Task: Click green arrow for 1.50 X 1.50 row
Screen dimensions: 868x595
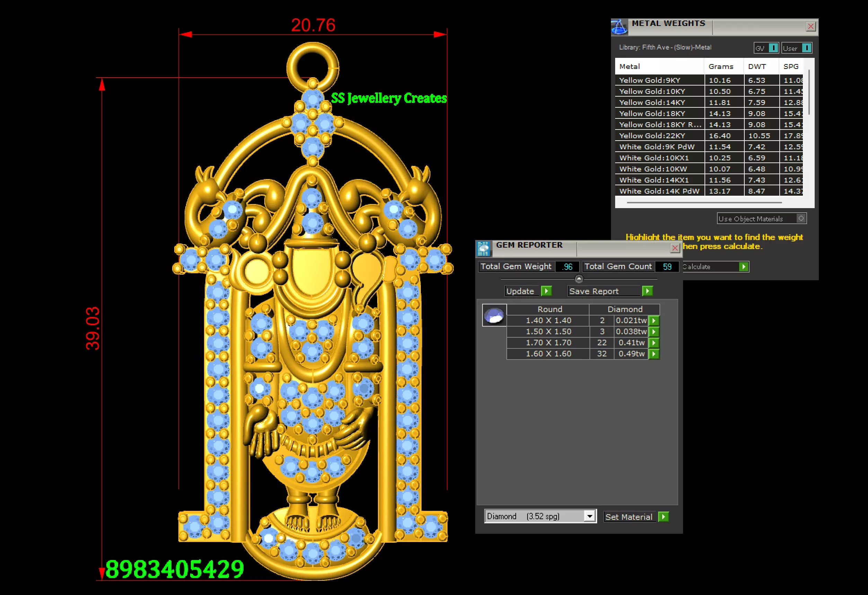Action: point(654,332)
